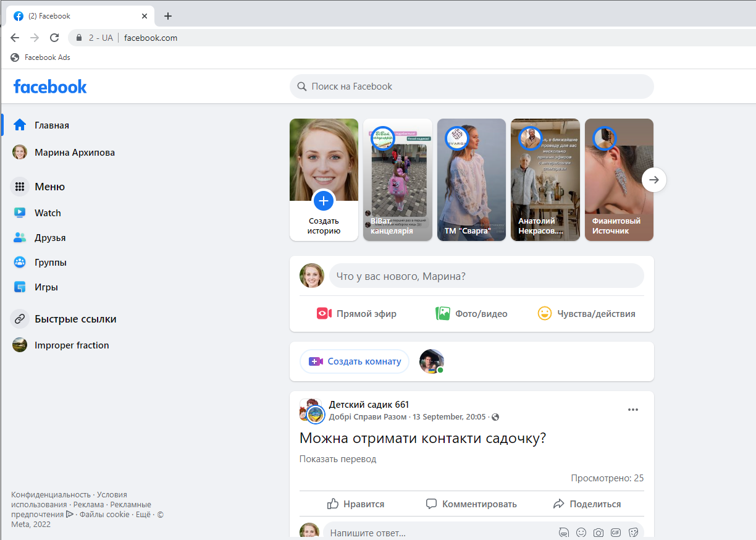Insert an avatar sticker in the comment
This screenshot has height=540, width=756.
click(563, 532)
